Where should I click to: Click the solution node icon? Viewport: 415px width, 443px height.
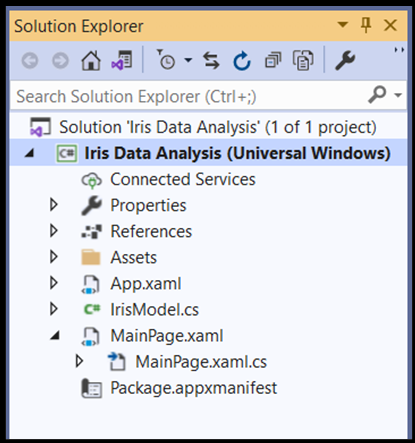click(x=40, y=127)
